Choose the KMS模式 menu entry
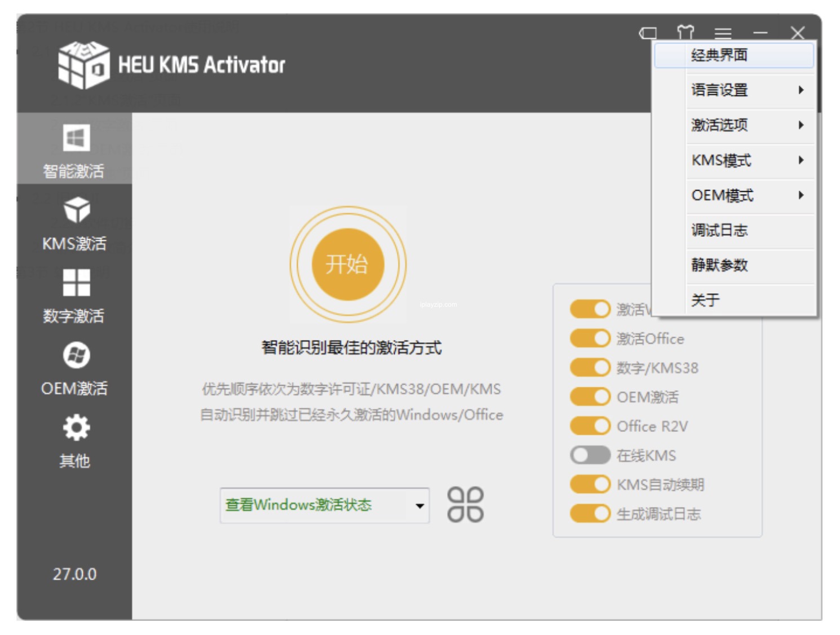Viewport: 840px width, 635px height. point(734,160)
